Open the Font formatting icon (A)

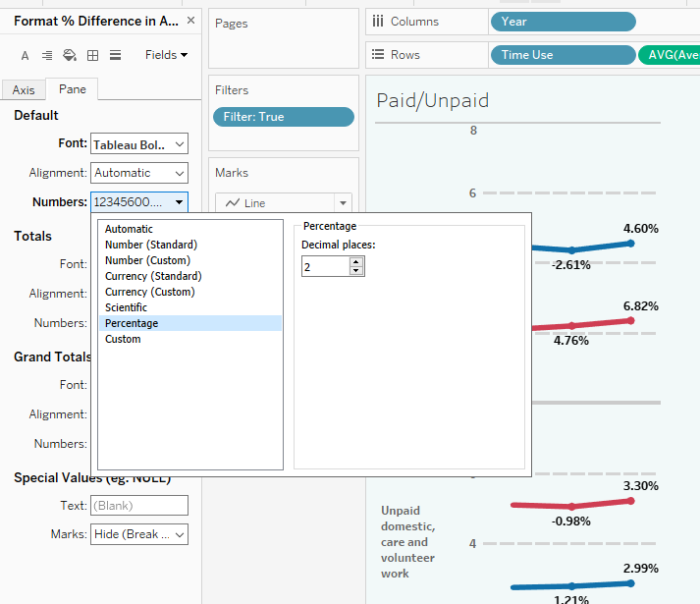(25, 55)
